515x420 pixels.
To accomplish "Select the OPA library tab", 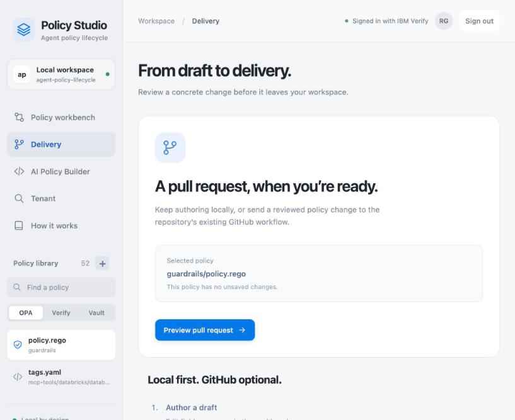I will (x=26, y=313).
